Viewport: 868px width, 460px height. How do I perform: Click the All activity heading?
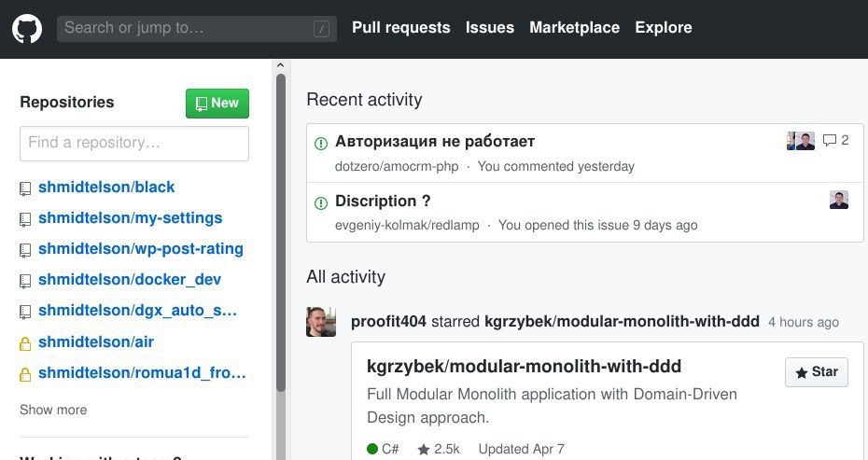346,277
